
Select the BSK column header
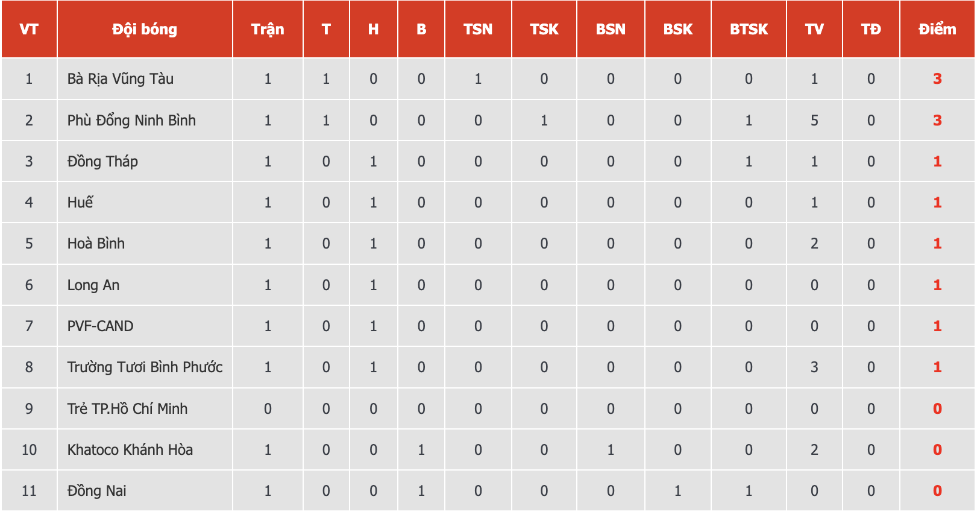pos(678,29)
